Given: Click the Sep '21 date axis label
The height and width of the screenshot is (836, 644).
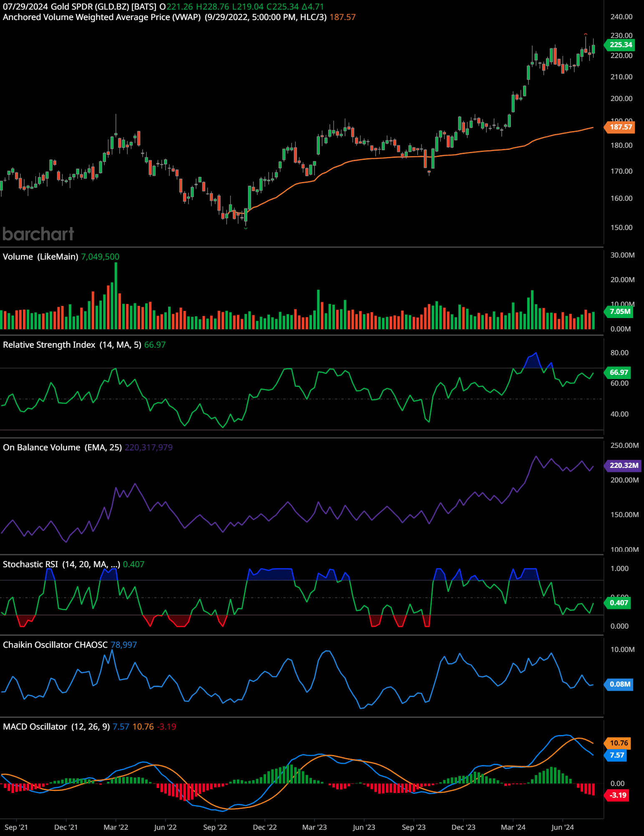Looking at the screenshot, I should pos(16,827).
